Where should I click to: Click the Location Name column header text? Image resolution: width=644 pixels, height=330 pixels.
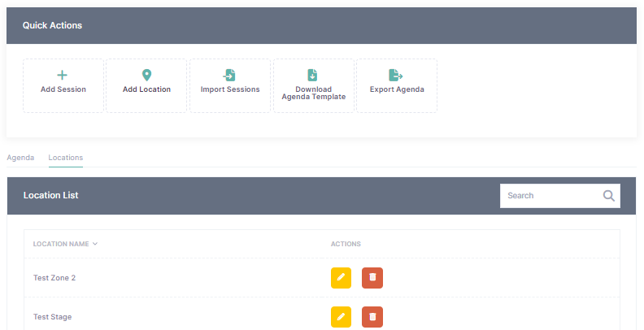pos(61,244)
